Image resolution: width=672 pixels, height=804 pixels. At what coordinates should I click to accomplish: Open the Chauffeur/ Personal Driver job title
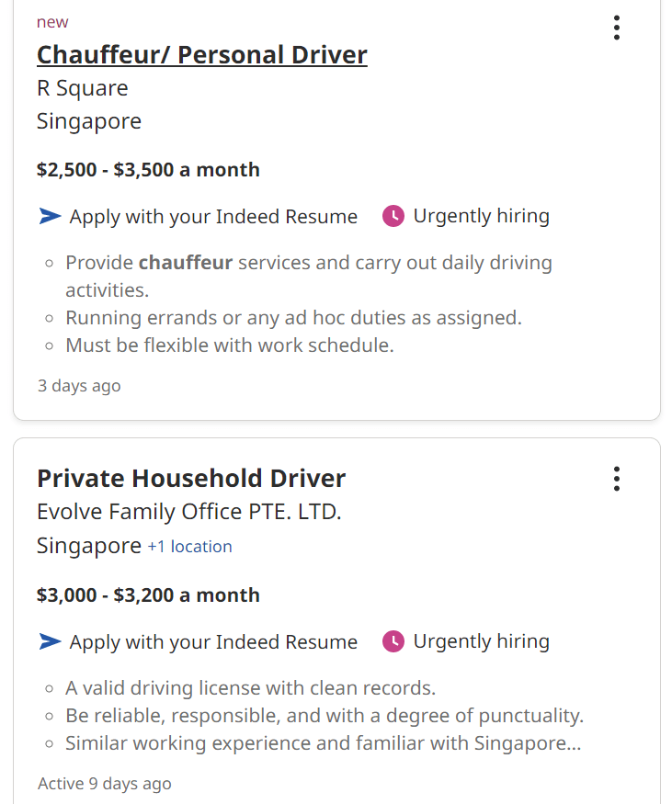pos(201,55)
